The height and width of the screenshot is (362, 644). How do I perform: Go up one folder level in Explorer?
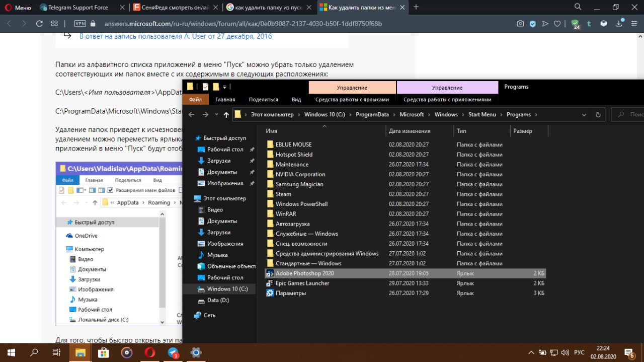point(226,114)
